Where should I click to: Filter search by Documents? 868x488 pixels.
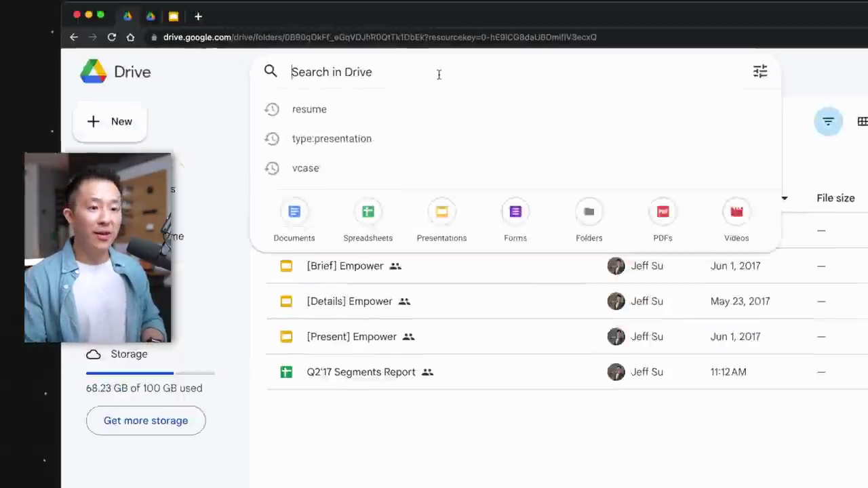(294, 221)
